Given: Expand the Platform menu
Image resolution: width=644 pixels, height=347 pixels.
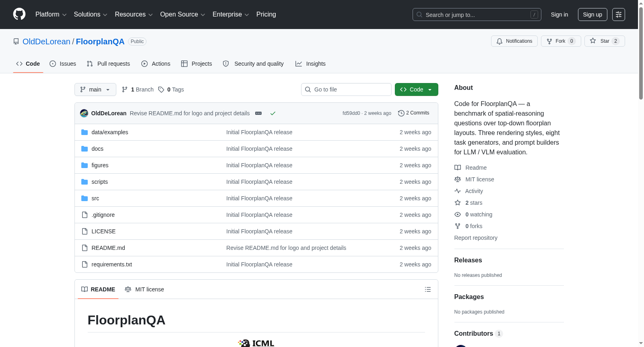Looking at the screenshot, I should (x=51, y=15).
